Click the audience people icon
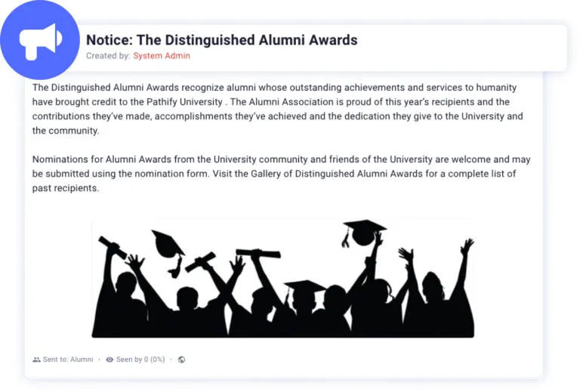 (36, 360)
